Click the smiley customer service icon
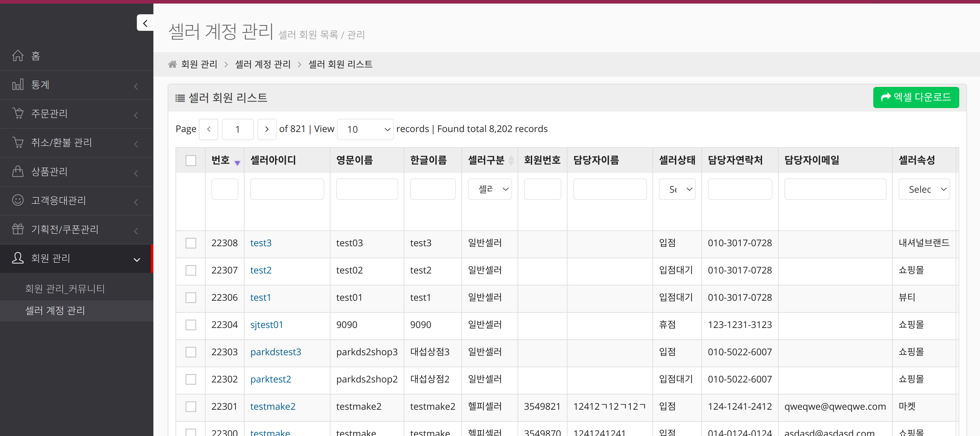The image size is (980, 436). click(x=18, y=200)
